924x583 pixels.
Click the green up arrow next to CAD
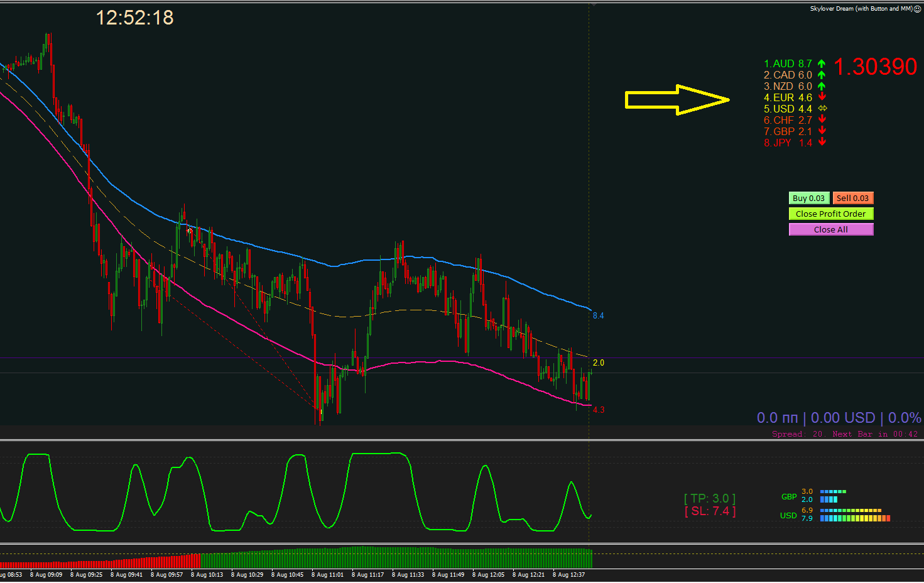coord(822,75)
